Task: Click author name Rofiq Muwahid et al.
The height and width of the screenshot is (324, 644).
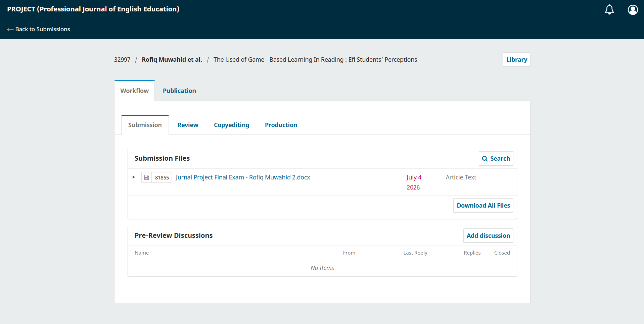Action: pyautogui.click(x=172, y=60)
